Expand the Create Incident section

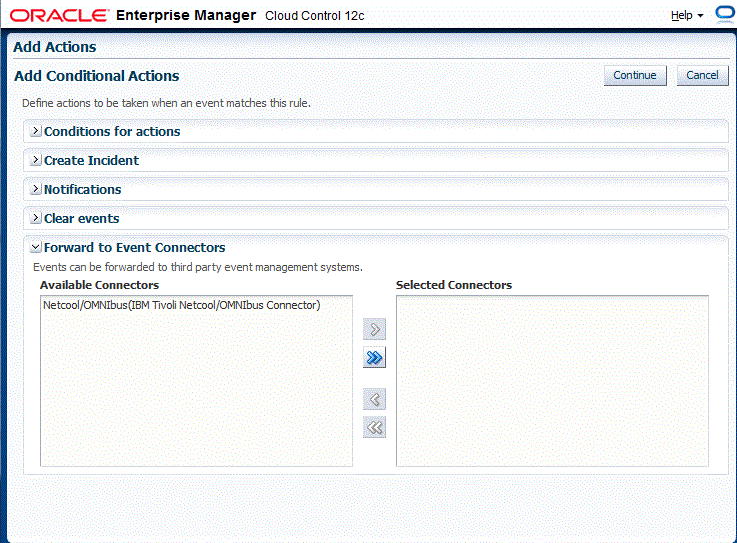[35, 160]
